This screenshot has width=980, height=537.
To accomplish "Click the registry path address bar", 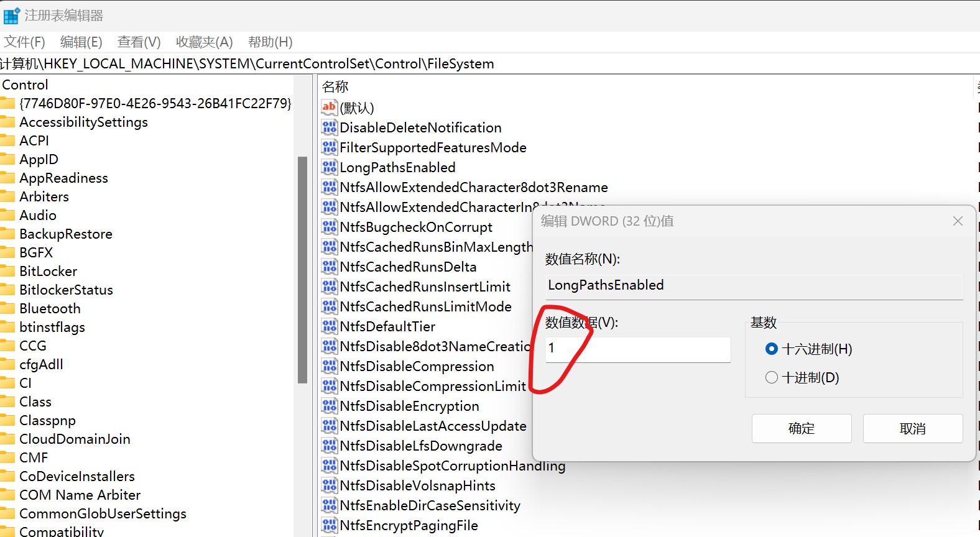I will [x=490, y=63].
